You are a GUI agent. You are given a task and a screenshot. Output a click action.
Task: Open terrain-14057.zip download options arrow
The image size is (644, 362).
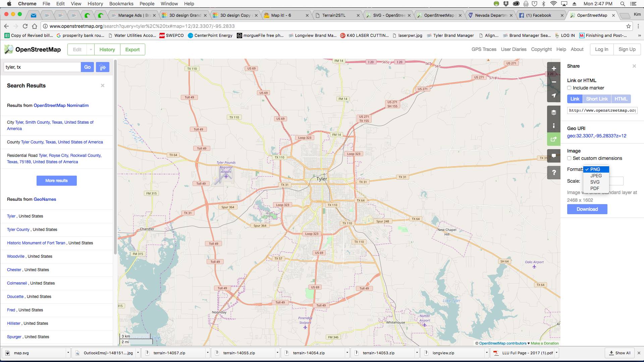[208, 353]
